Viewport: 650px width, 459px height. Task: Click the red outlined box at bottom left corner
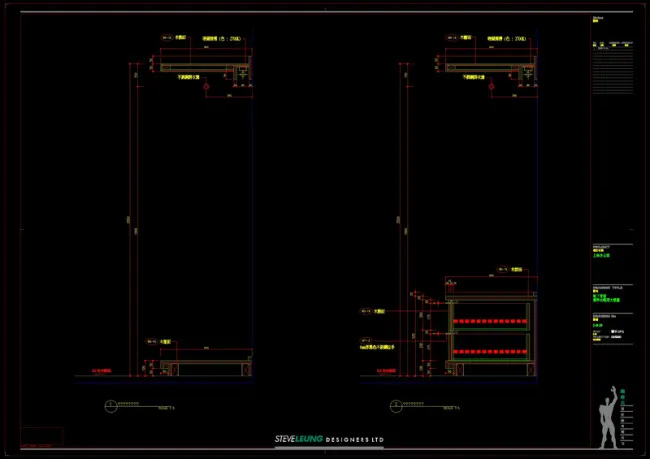tap(40, 436)
